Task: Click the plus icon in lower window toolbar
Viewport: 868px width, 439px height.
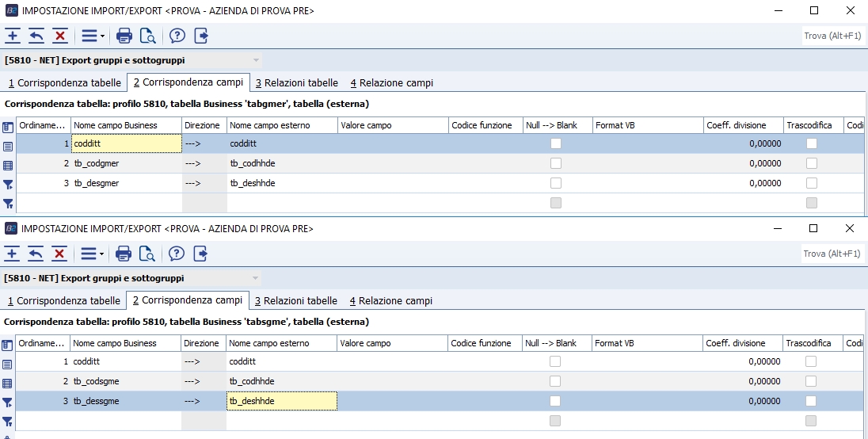Action: [x=13, y=254]
